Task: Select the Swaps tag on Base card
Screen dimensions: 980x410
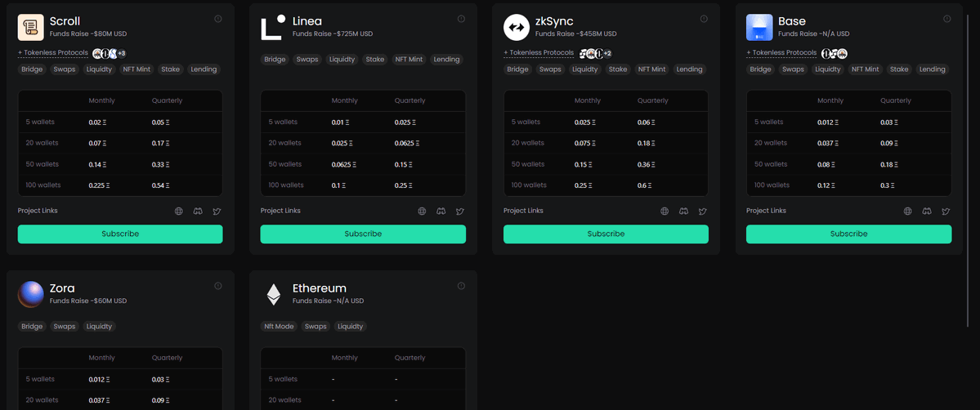Action: (793, 69)
